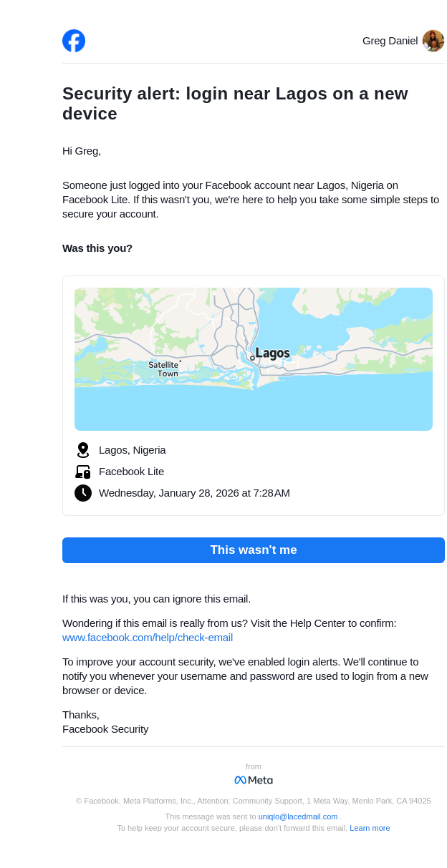Click the "Facebook Lite" device text
The image size is (447, 868).
tap(132, 472)
